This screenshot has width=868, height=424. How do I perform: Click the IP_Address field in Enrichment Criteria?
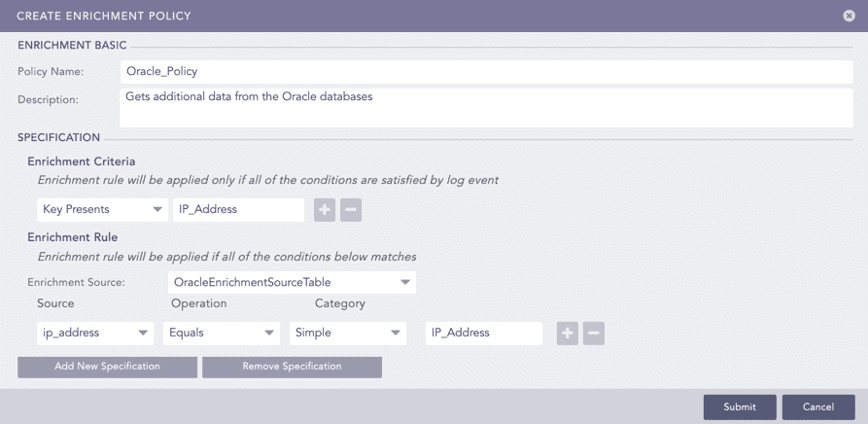238,209
